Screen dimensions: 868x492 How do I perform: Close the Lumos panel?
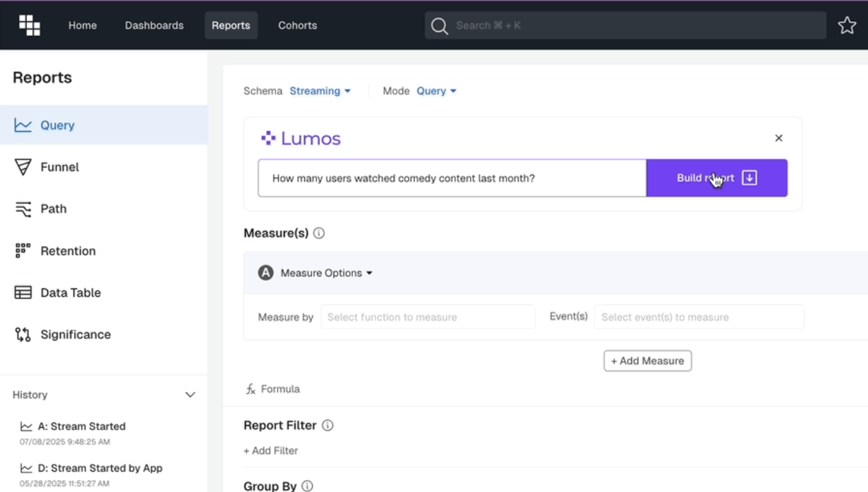(x=779, y=138)
